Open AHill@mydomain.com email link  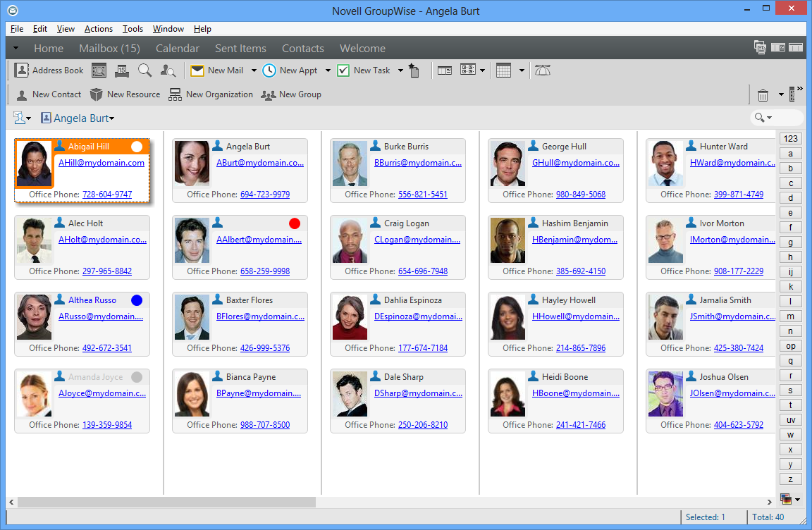[101, 163]
